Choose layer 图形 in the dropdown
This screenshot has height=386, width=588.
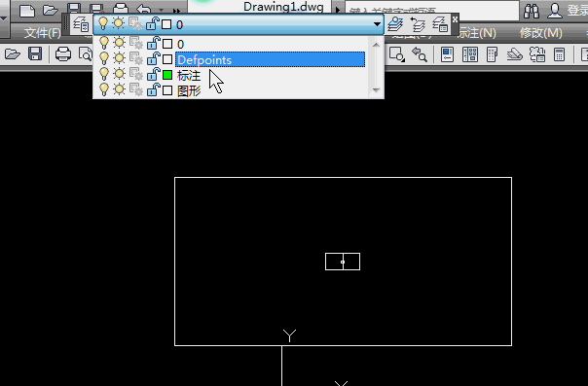189,90
